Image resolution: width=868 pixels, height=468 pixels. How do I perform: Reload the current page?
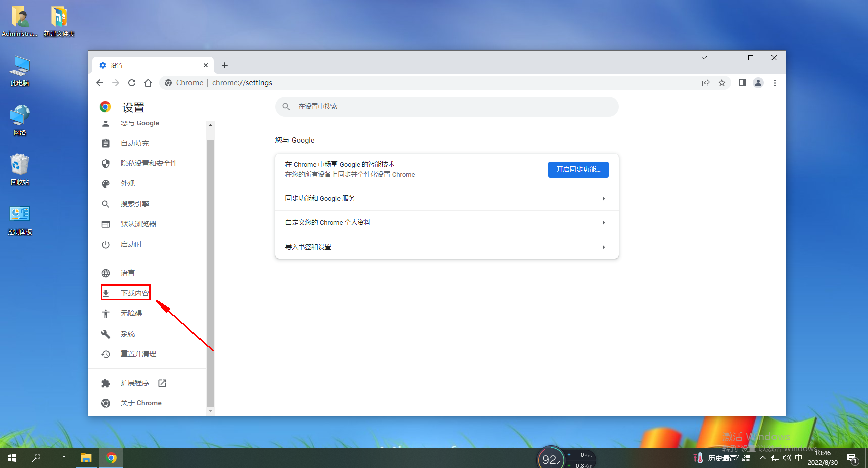coord(132,83)
